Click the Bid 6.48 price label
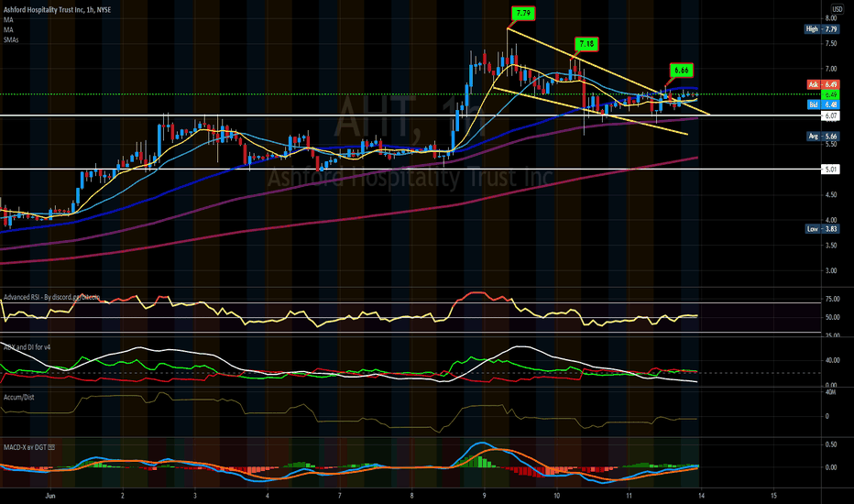Screen dimensions: 854x504 823,104
